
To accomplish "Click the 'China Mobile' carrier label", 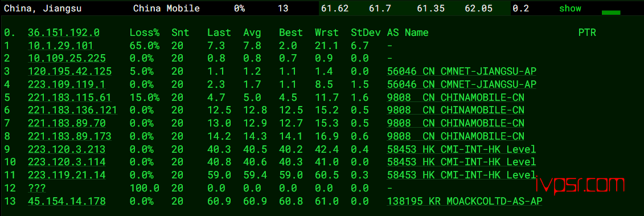I will pyautogui.click(x=166, y=8).
